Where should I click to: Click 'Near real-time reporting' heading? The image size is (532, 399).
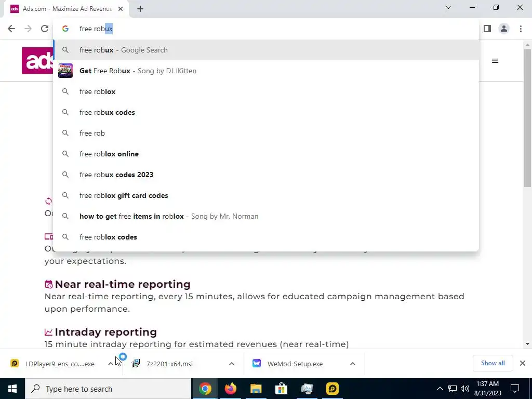[123, 284]
